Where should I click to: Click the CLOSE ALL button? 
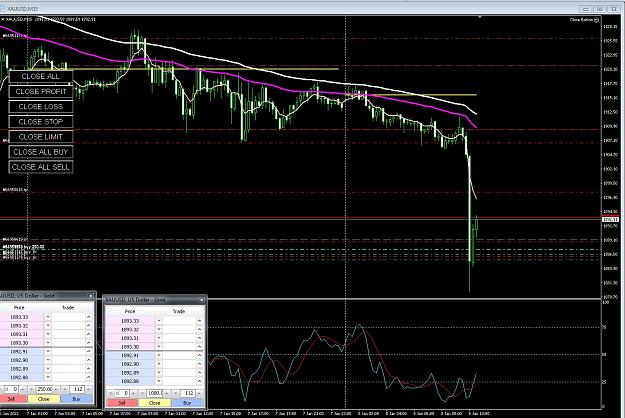(x=41, y=77)
